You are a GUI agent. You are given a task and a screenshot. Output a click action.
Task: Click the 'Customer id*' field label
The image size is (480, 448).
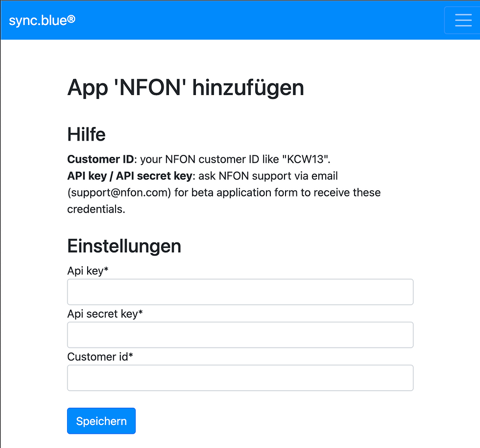(x=100, y=357)
